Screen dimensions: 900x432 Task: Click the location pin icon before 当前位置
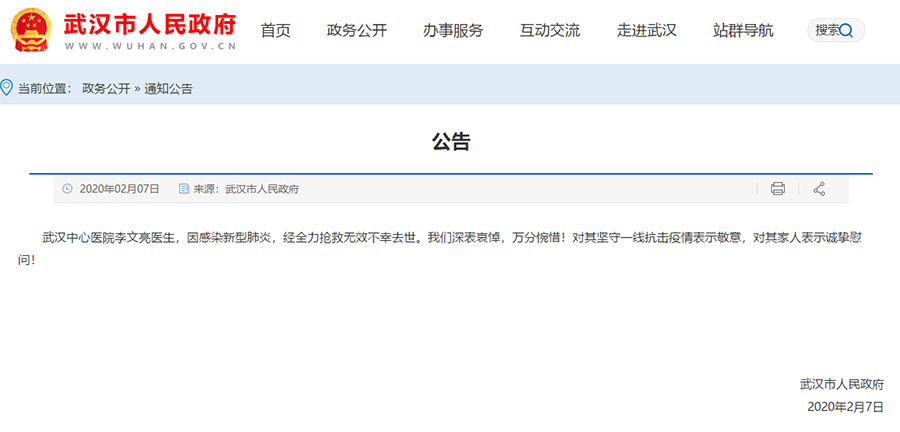click(7, 87)
